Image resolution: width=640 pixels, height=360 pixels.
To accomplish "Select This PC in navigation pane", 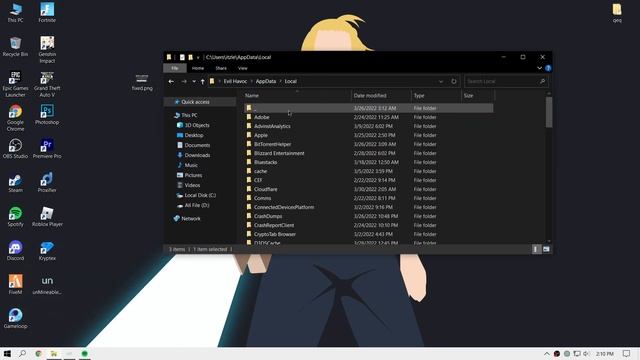I will click(x=189, y=115).
